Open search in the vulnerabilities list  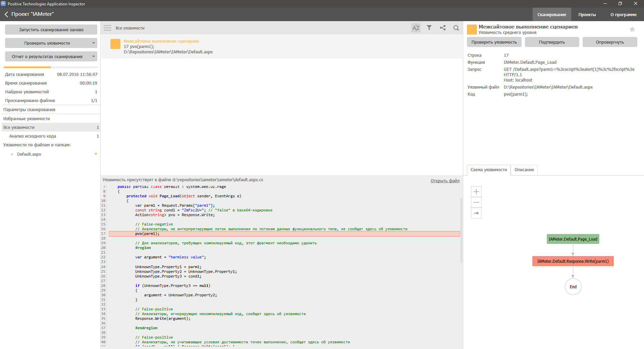(456, 28)
